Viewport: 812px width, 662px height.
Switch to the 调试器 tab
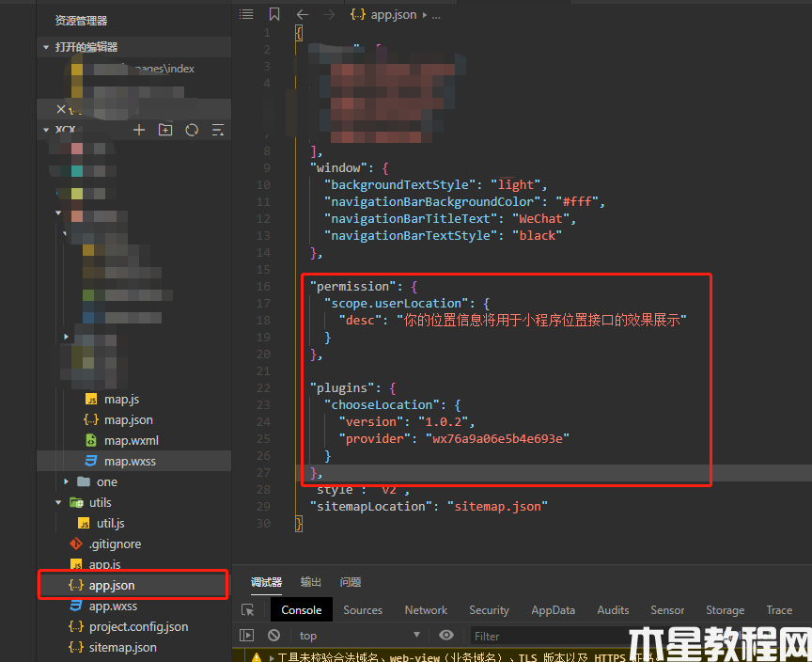[x=266, y=582]
